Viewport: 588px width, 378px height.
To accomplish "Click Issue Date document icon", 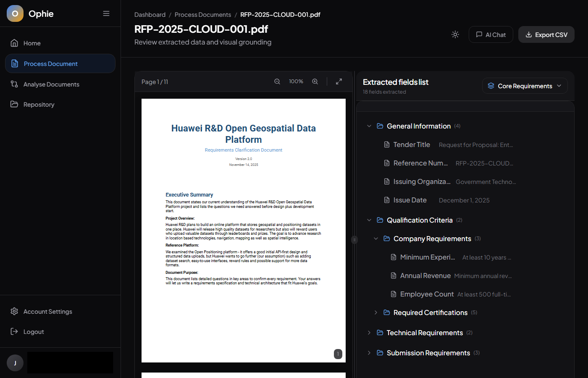I will click(387, 200).
